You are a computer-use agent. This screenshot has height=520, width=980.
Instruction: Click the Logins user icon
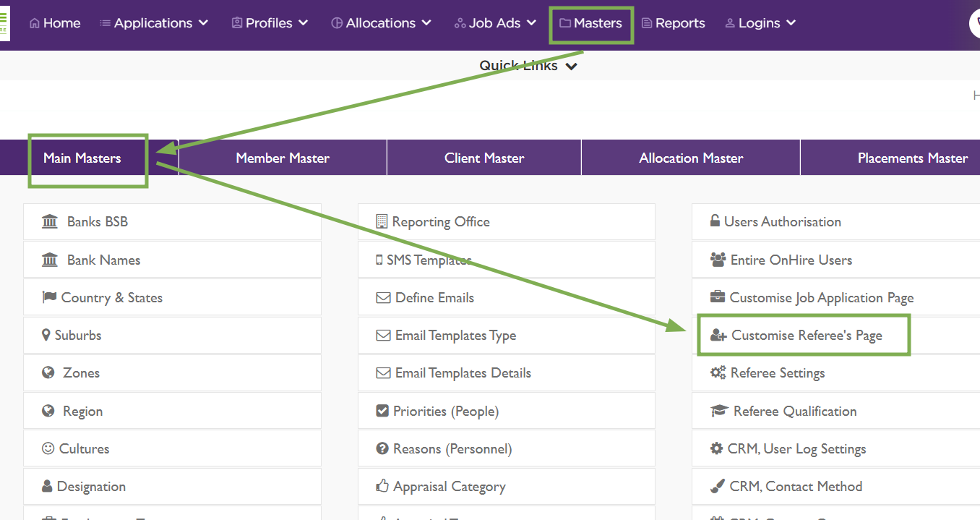(730, 23)
